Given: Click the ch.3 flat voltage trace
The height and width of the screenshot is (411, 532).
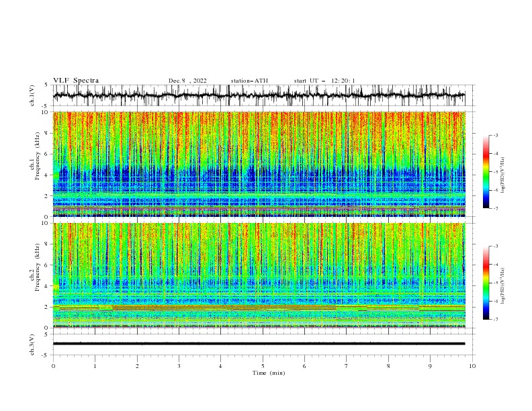Looking at the screenshot, I should click(x=259, y=344).
